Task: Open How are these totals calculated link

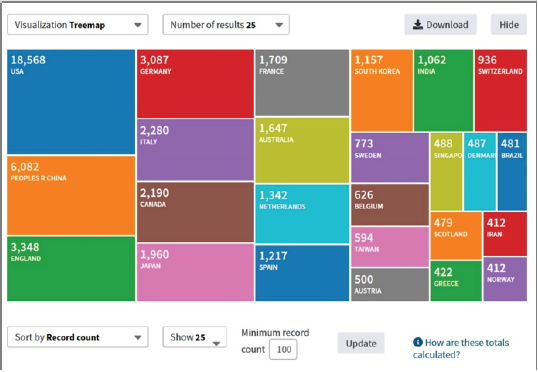Action: point(461,348)
